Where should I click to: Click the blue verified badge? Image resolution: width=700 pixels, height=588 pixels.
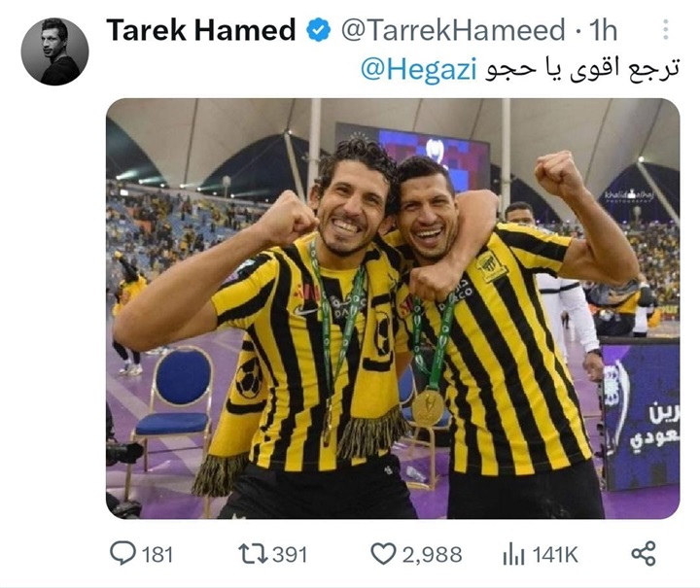tap(318, 30)
